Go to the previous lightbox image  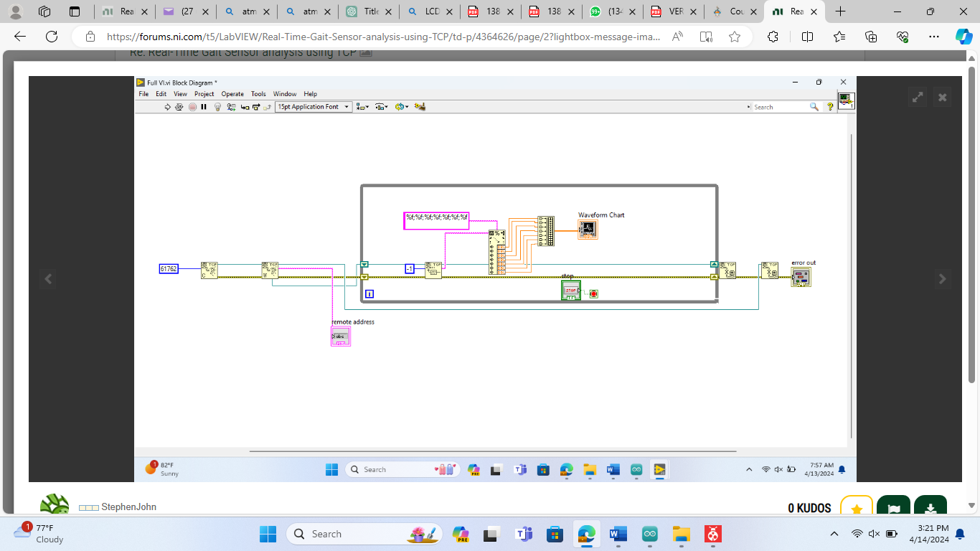point(48,279)
